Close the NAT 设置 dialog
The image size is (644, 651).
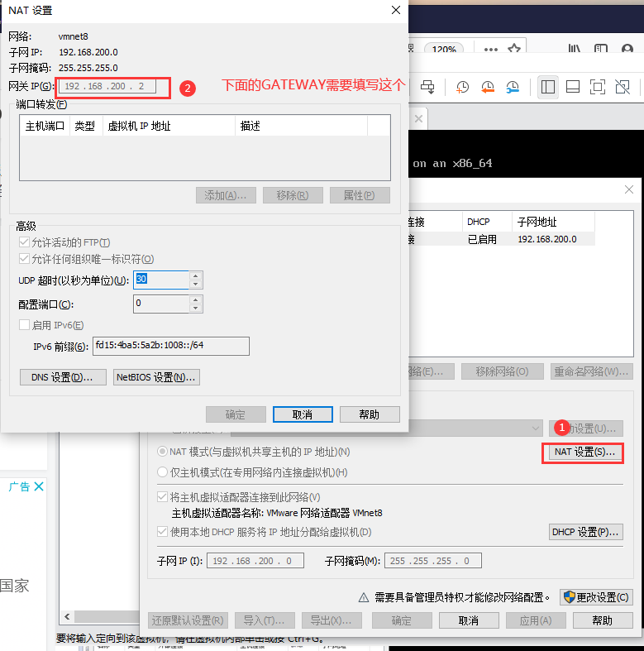click(x=396, y=10)
